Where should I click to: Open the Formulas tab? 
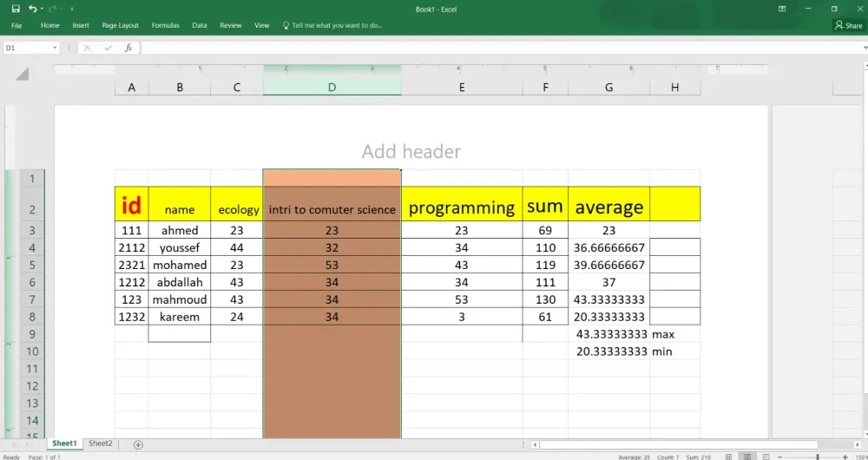(x=166, y=25)
